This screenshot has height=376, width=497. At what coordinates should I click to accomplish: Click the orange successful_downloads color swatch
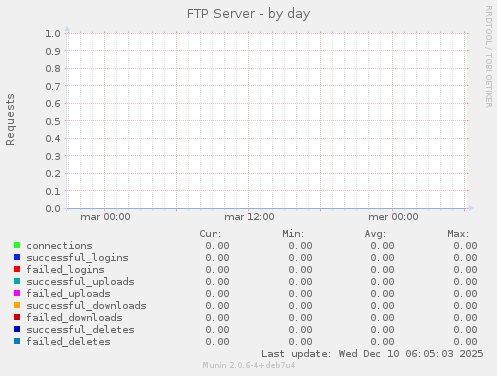tap(17, 305)
